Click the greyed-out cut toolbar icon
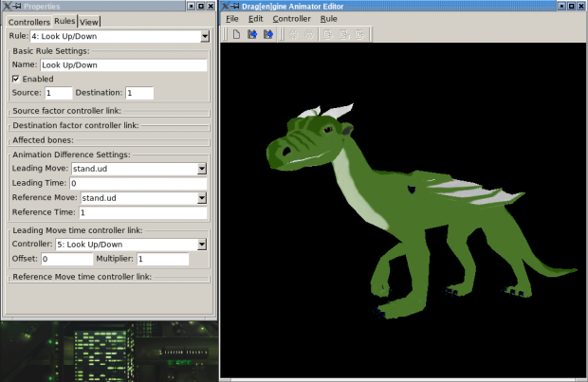The width and height of the screenshot is (588, 382). pyautogui.click(x=328, y=34)
